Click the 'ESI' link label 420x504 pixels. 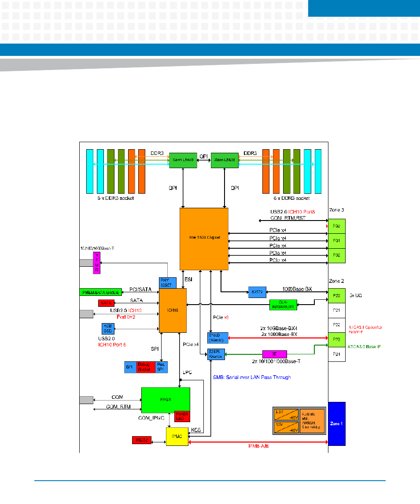pos(188,280)
